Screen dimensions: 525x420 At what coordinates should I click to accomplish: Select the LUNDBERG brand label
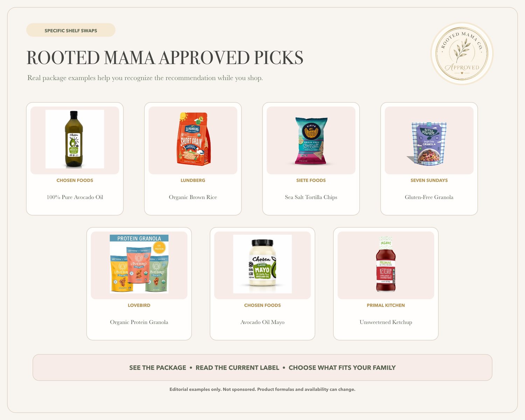coord(193,181)
